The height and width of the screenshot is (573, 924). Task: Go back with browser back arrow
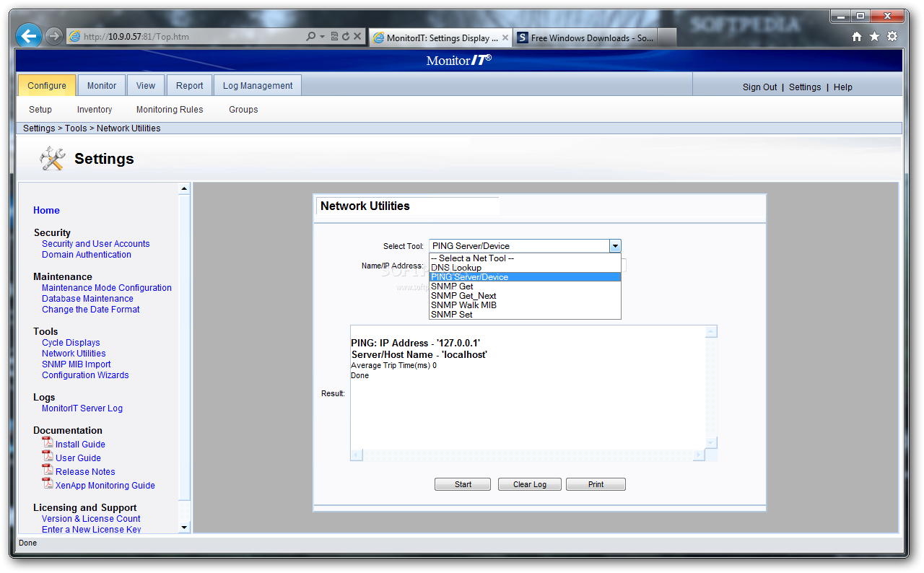(28, 35)
